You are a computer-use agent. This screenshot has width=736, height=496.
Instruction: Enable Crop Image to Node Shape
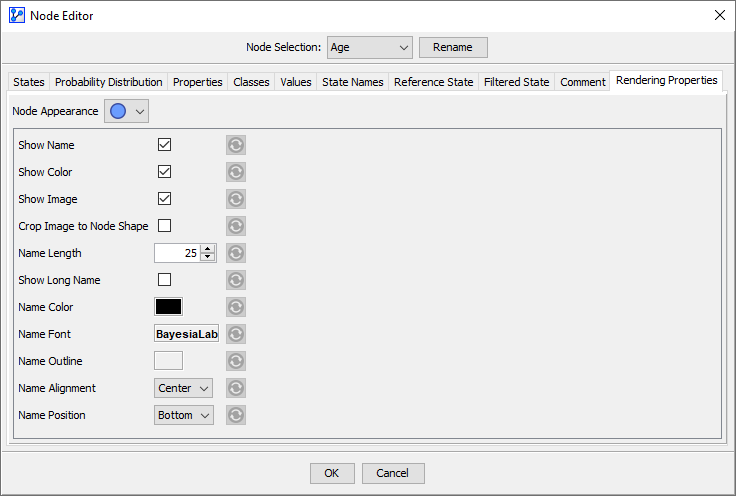click(x=164, y=226)
